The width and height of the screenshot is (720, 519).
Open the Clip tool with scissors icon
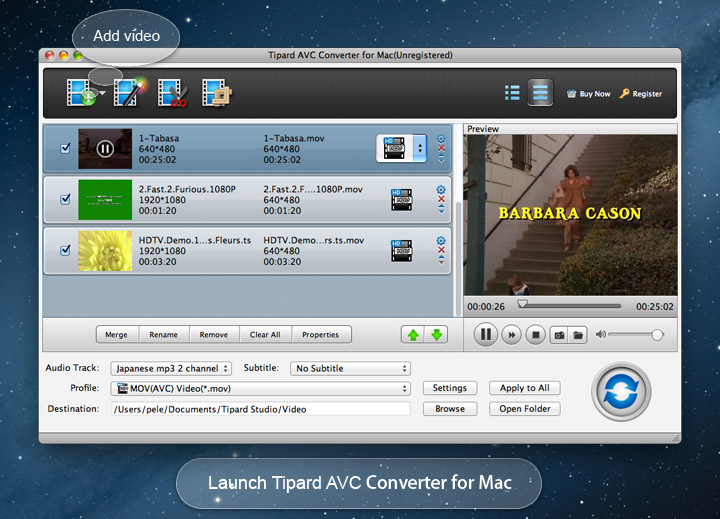tap(172, 93)
